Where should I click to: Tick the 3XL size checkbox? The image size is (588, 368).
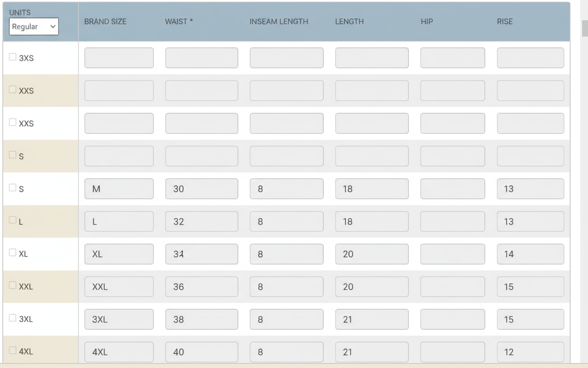[13, 318]
